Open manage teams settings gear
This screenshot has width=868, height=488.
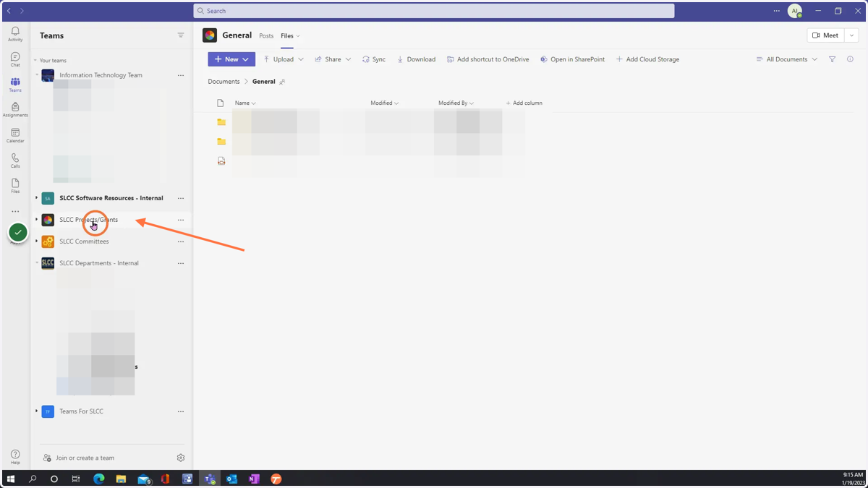pos(181,458)
